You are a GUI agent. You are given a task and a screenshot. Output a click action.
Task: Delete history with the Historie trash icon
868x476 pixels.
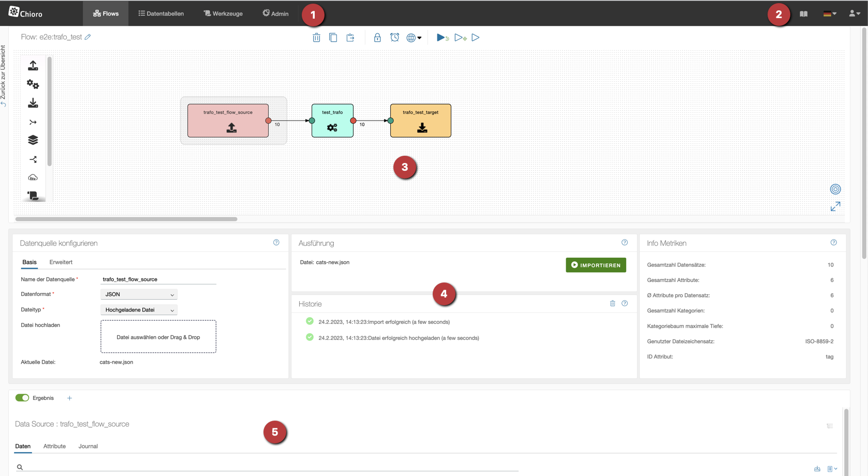[612, 304]
